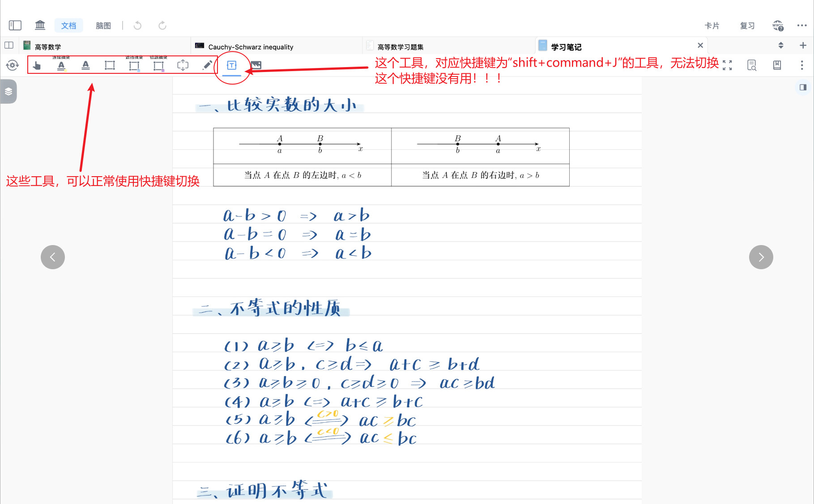
Task: Select the expand-selection frame tool
Action: tap(183, 65)
